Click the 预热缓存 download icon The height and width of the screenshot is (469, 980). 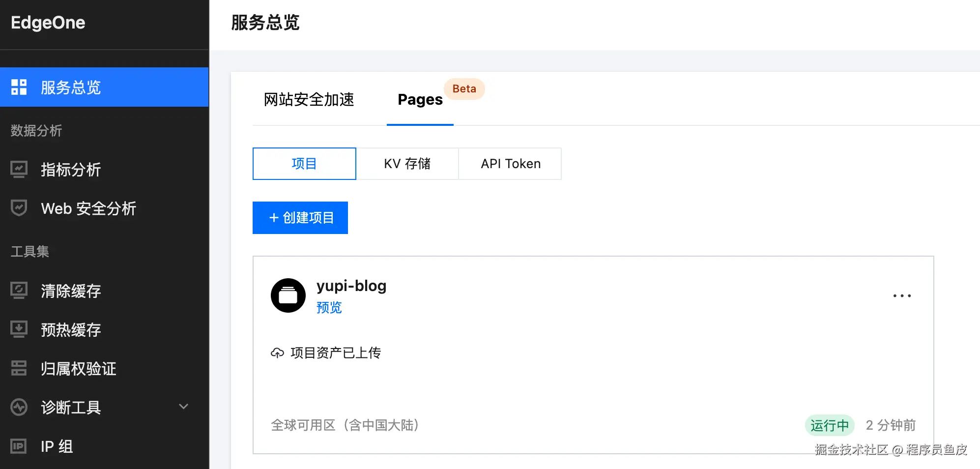coord(19,329)
